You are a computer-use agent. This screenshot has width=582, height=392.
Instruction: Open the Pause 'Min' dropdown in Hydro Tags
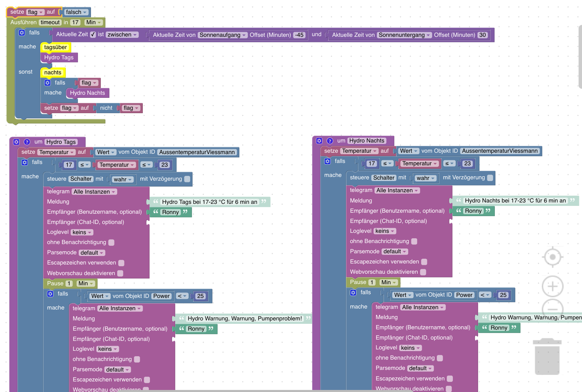(x=86, y=284)
